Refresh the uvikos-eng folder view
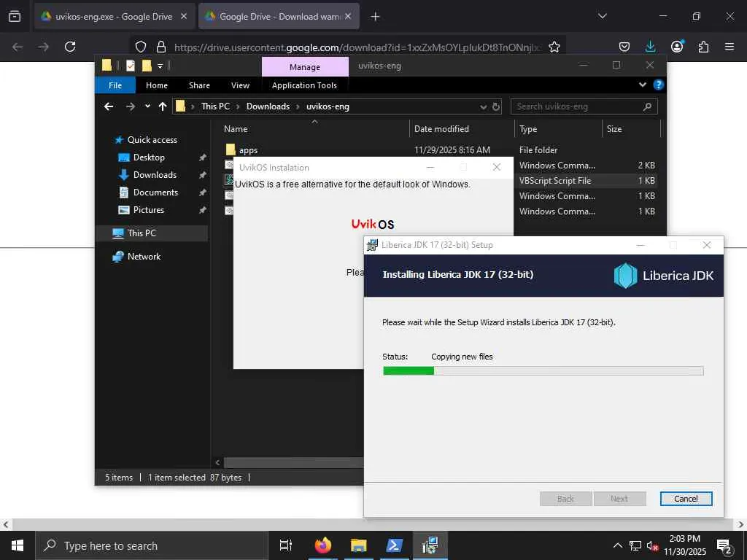Image resolution: width=747 pixels, height=560 pixels. pos(496,106)
